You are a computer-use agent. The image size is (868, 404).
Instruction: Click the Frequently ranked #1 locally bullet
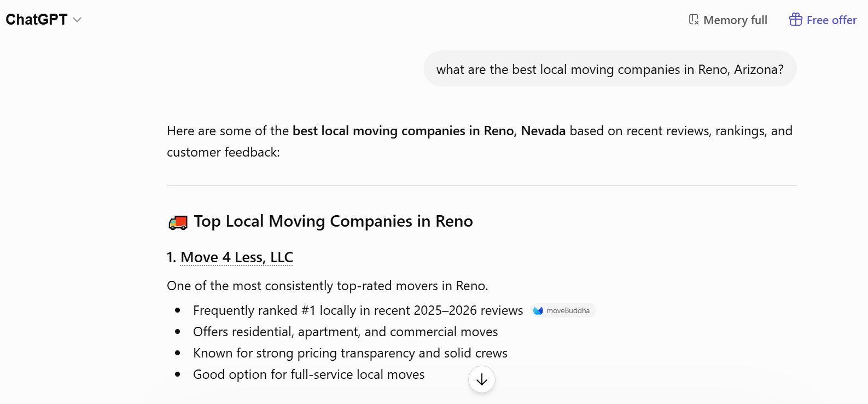point(358,310)
